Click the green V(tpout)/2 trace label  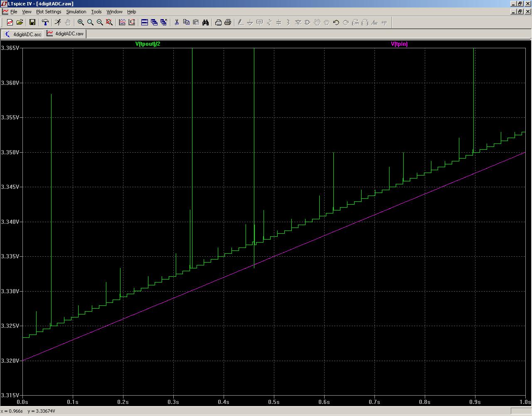[148, 44]
